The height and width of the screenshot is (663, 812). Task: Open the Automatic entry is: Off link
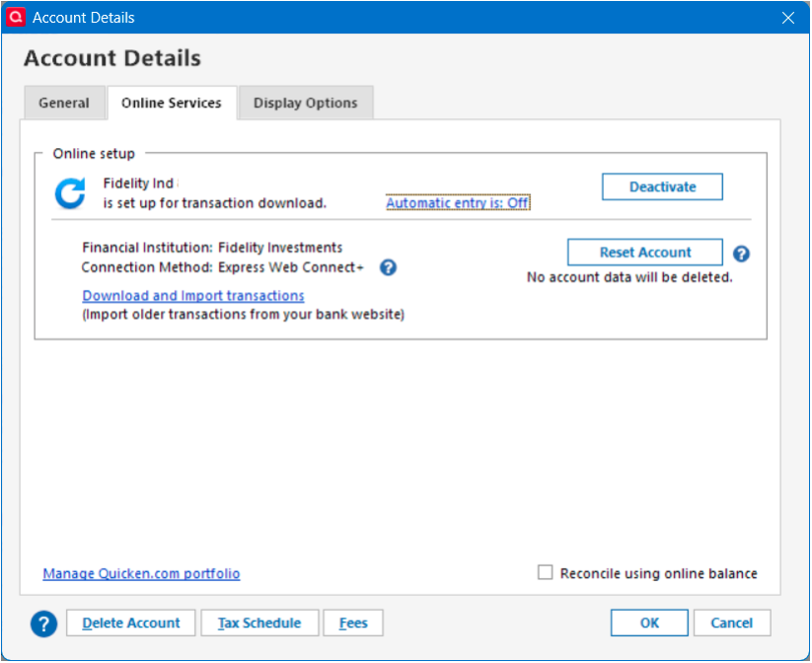click(458, 202)
